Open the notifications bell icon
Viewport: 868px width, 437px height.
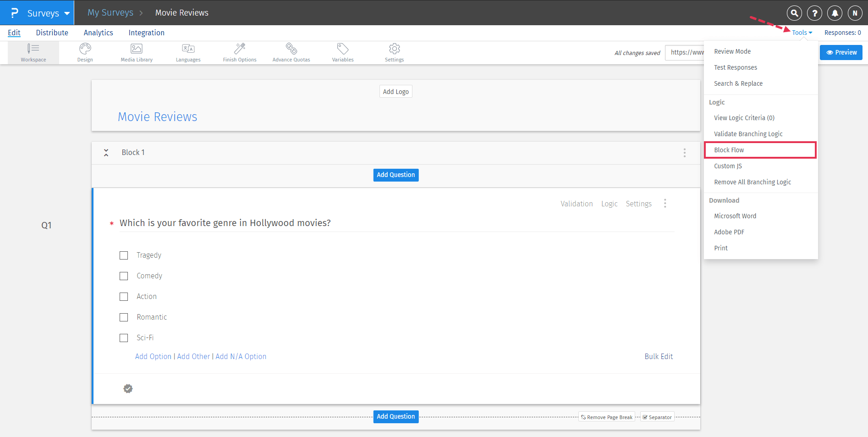pos(835,13)
